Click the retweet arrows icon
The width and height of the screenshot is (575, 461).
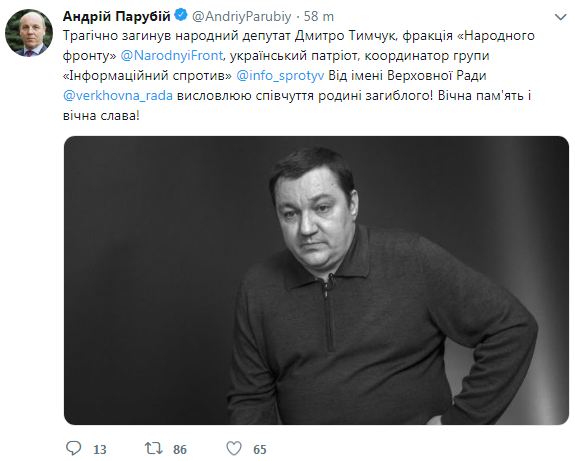153,448
